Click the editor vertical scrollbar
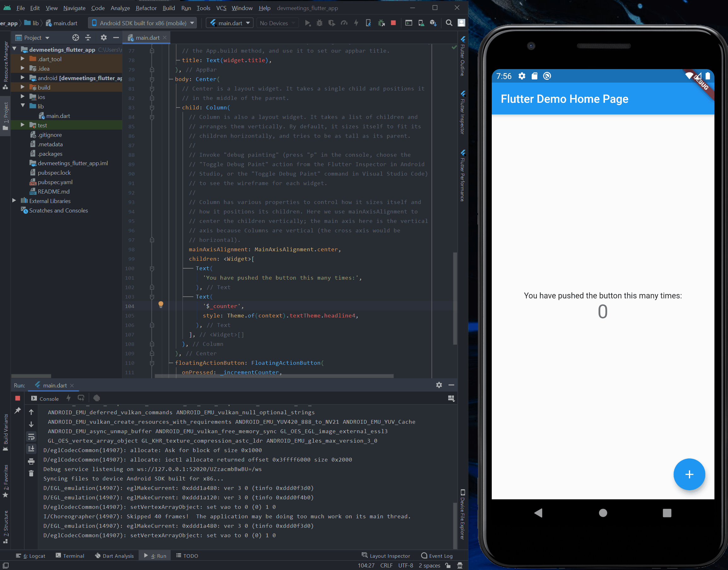This screenshot has height=570, width=728. (455, 299)
